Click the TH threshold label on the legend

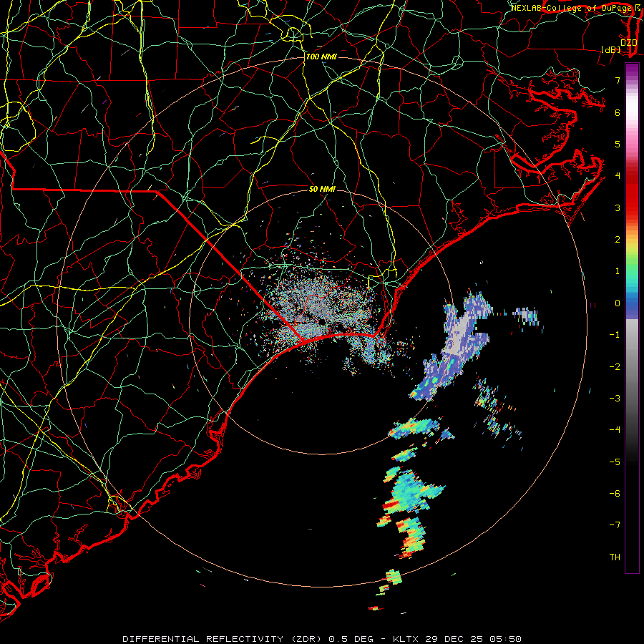(615, 557)
